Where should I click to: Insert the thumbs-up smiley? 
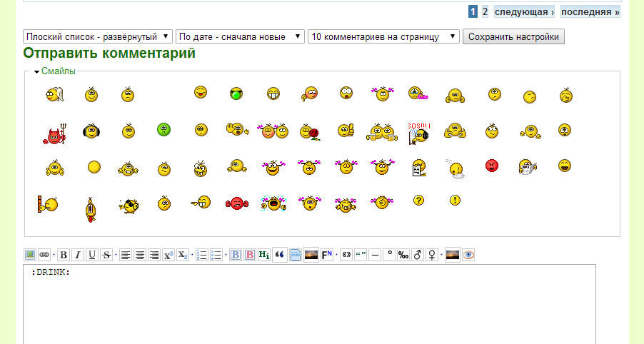point(346,131)
